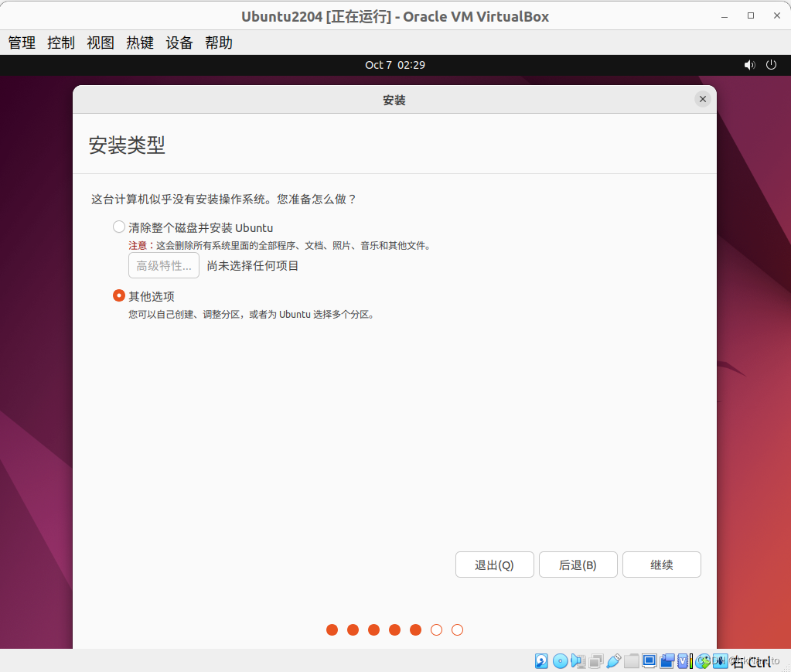The image size is (791, 672).
Task: Open the 视图 menu
Action: click(x=101, y=43)
